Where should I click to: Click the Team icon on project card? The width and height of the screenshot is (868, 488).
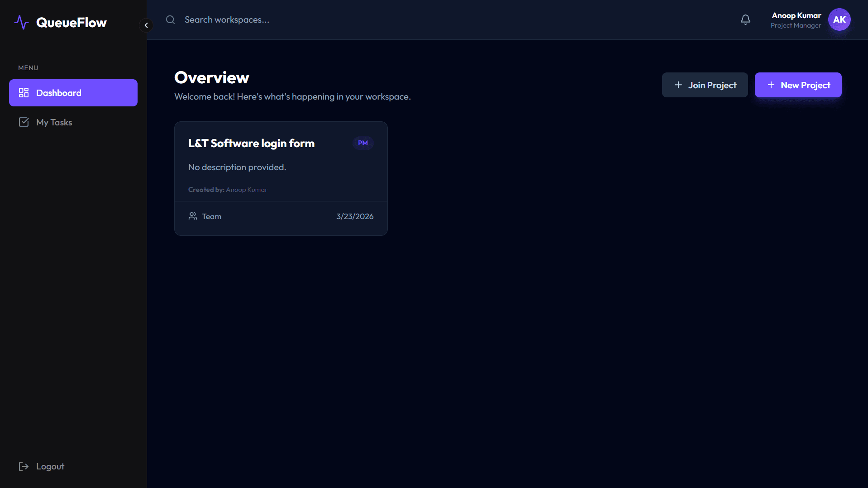pos(193,216)
